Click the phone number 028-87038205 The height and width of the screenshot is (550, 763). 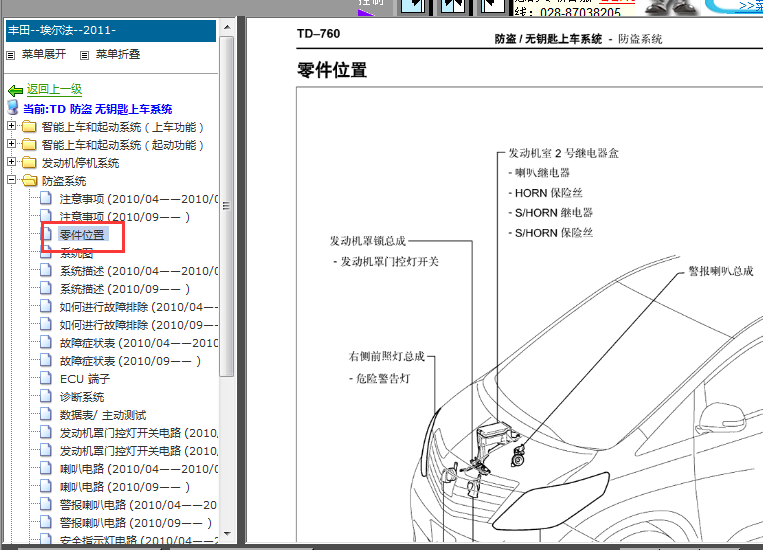click(580, 12)
